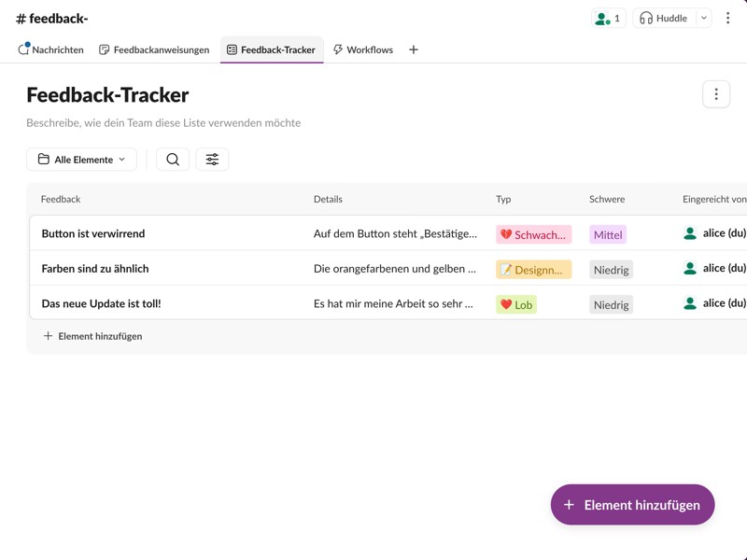The width and height of the screenshot is (747, 560).
Task: Click the Schwach... type tag
Action: (x=533, y=234)
